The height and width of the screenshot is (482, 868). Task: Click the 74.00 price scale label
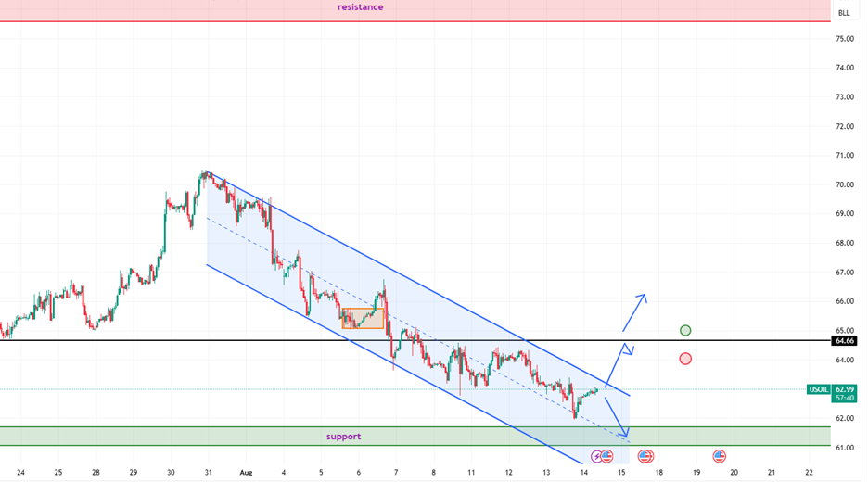coord(845,68)
